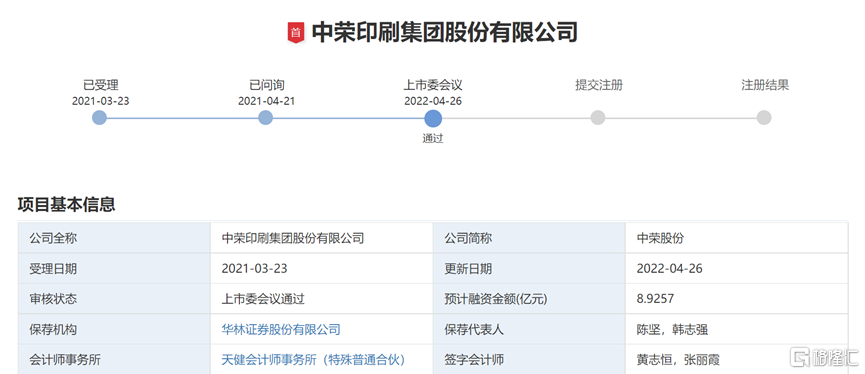Click the 签字会计师 names cell
Screen dimensions: 865x374
[x=736, y=360]
